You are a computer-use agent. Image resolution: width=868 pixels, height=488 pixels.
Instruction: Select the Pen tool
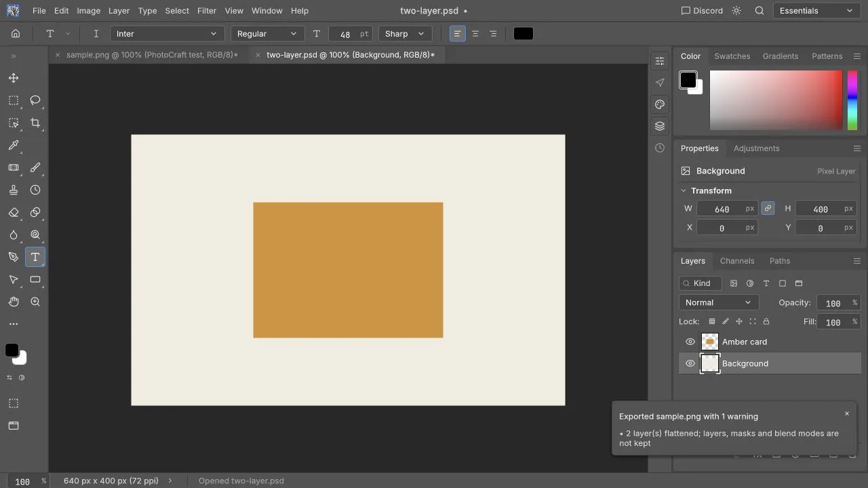(14, 257)
